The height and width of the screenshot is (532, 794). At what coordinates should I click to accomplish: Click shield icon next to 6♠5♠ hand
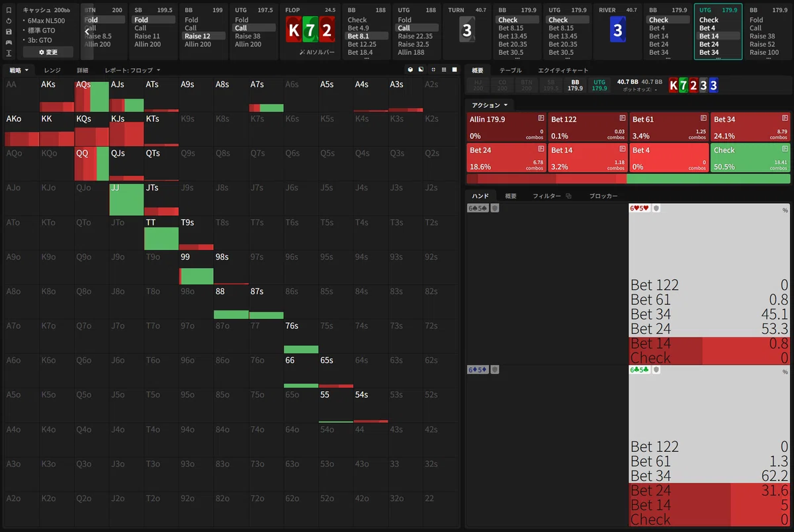coord(494,208)
